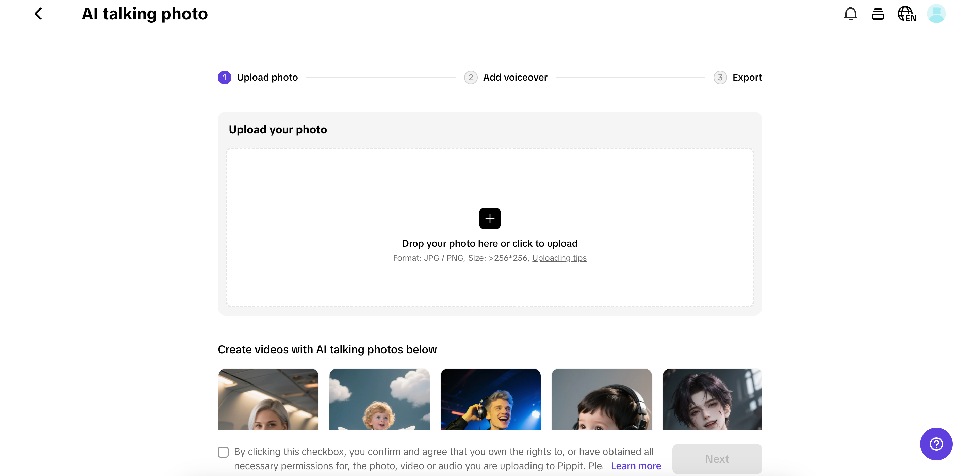The height and width of the screenshot is (476, 980).
Task: Click the plus icon to upload a photo
Action: 490,218
